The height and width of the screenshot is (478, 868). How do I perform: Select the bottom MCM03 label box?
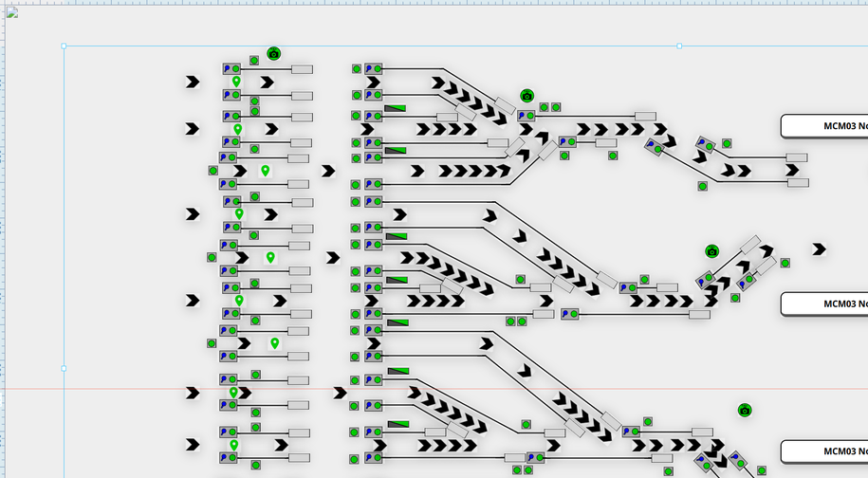[x=824, y=451]
